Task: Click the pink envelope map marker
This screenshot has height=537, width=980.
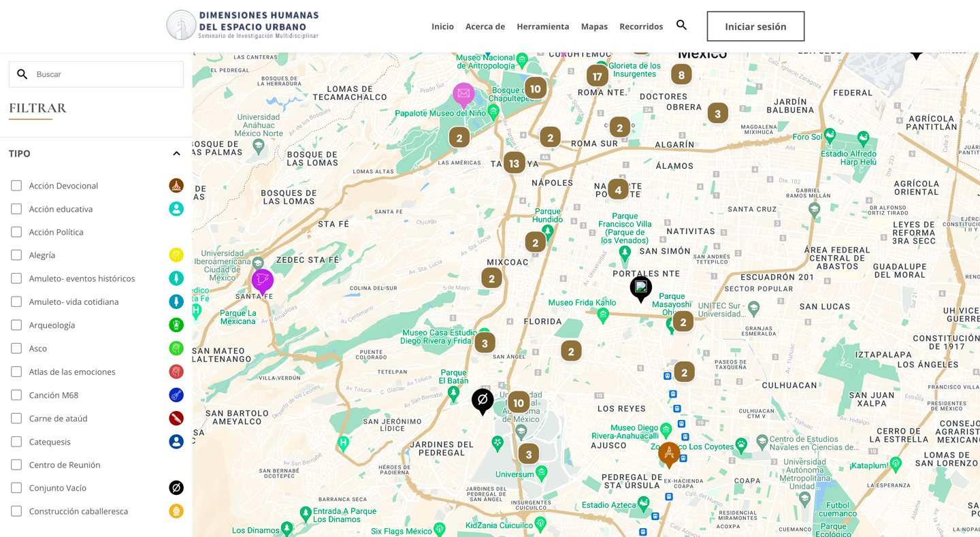Action: point(463,94)
